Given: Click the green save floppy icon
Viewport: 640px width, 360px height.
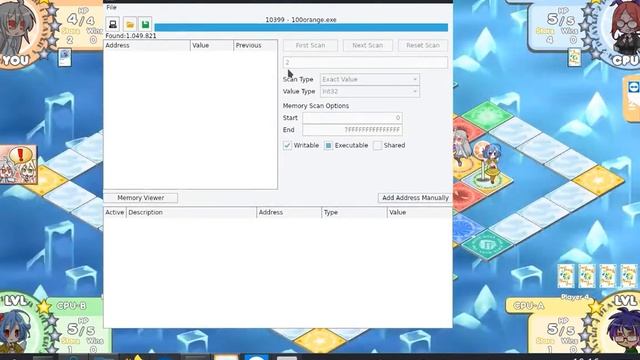Looking at the screenshot, I should [x=145, y=24].
